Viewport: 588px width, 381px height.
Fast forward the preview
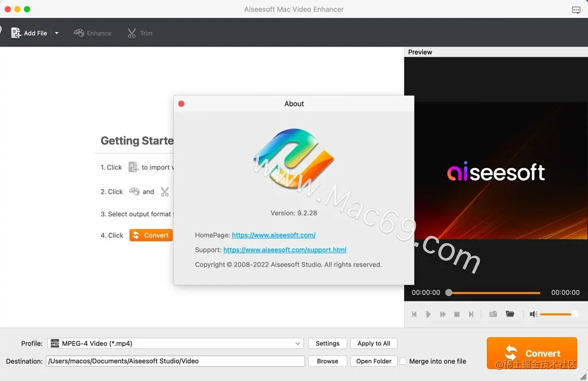coord(442,314)
